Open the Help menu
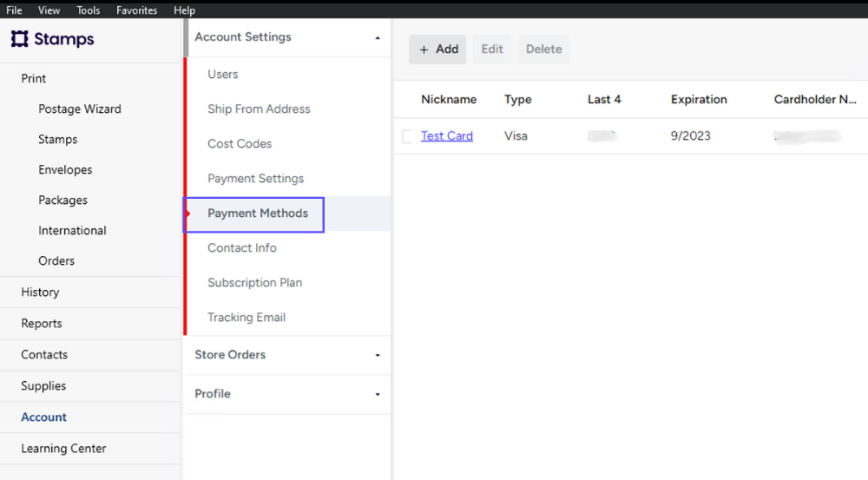Viewport: 868px width, 480px height. tap(184, 10)
